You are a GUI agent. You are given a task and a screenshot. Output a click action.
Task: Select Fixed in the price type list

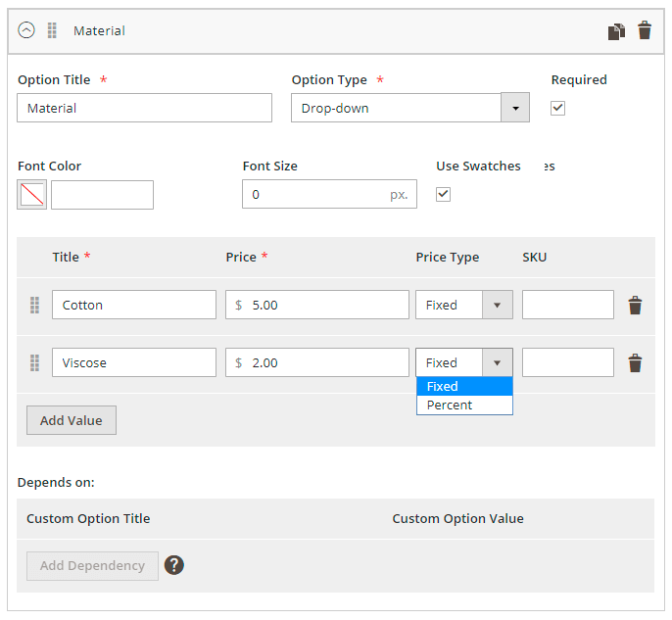464,387
